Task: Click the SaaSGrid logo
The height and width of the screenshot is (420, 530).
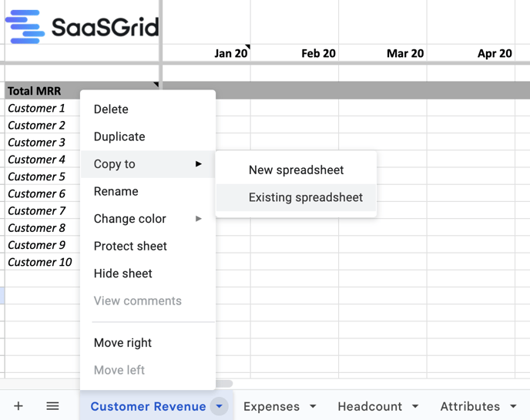Action: [x=82, y=28]
